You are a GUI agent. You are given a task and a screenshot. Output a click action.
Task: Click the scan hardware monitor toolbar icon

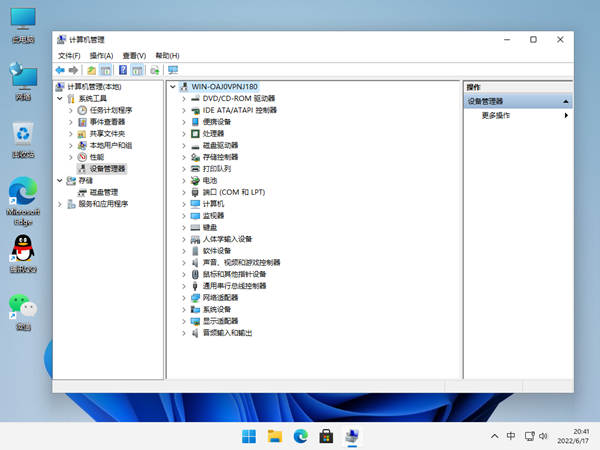pos(173,70)
